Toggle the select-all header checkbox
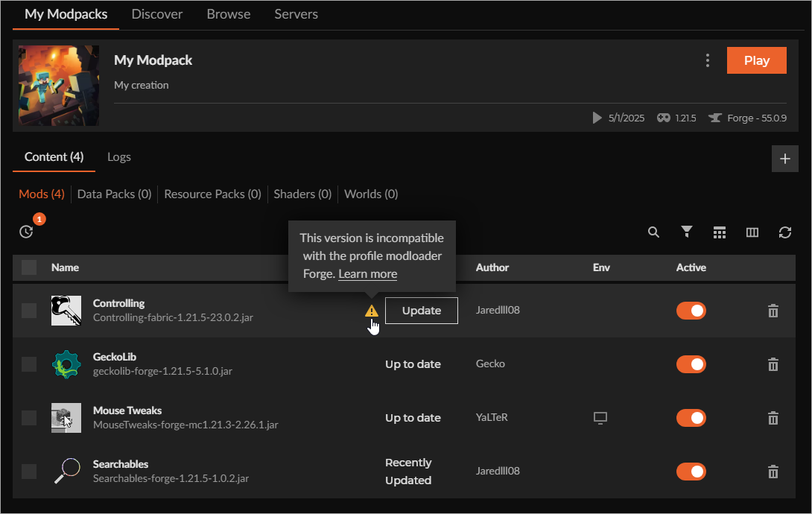This screenshot has width=812, height=514. [29, 267]
